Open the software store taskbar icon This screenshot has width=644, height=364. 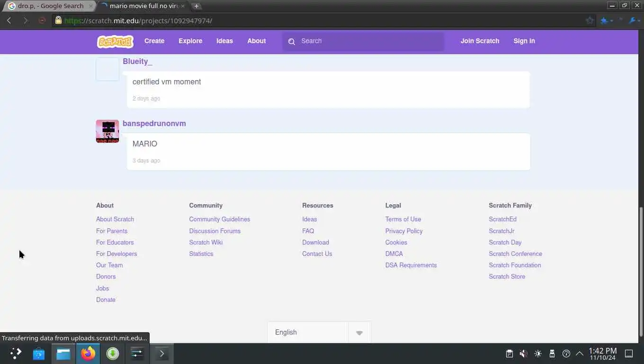click(x=39, y=354)
